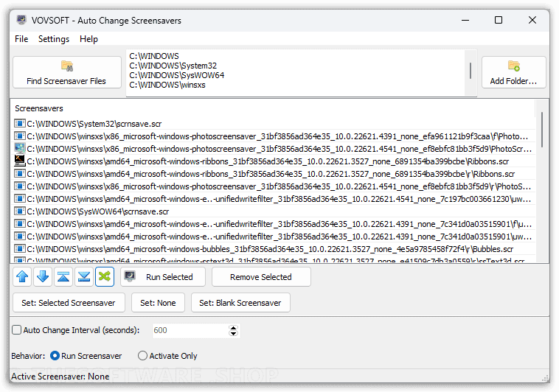The image size is (559, 392).
Task: Click the Set: None button
Action: 158,303
